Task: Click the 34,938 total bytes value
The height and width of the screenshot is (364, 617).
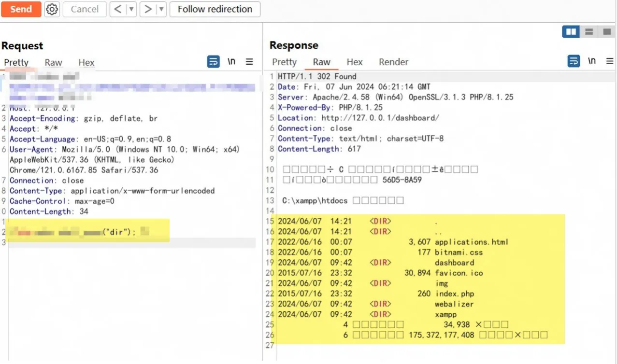Action: [x=457, y=324]
